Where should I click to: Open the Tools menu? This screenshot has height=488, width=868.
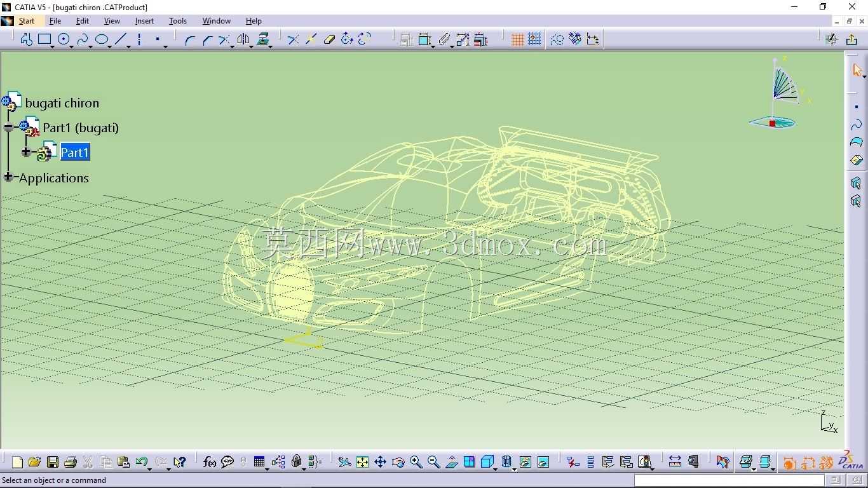pyautogui.click(x=178, y=21)
